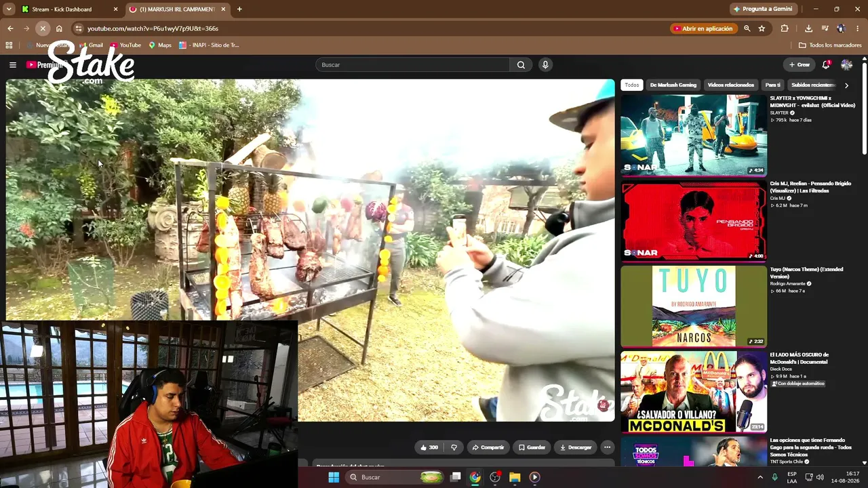
Task: Open the apps grid in bookmarks bar
Action: click(x=9, y=45)
